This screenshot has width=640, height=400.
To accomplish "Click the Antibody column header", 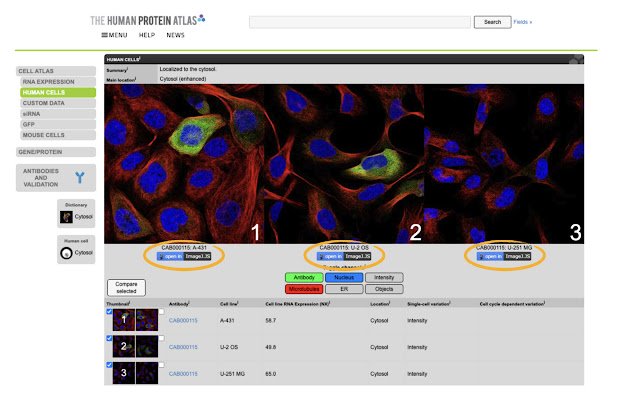I will click(x=179, y=304).
